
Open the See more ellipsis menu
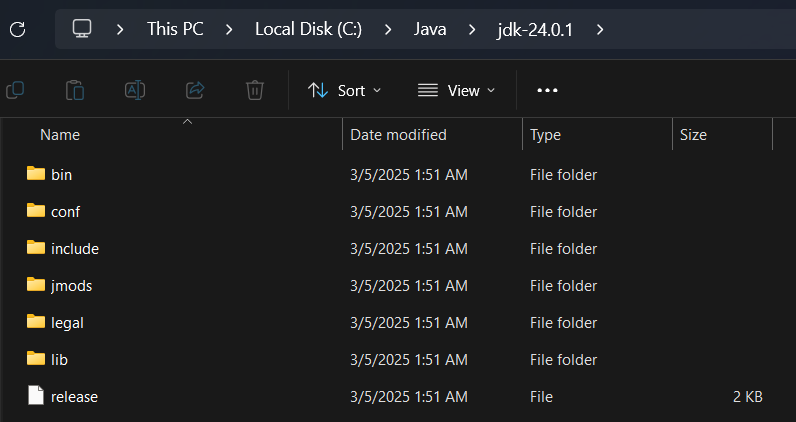(547, 90)
